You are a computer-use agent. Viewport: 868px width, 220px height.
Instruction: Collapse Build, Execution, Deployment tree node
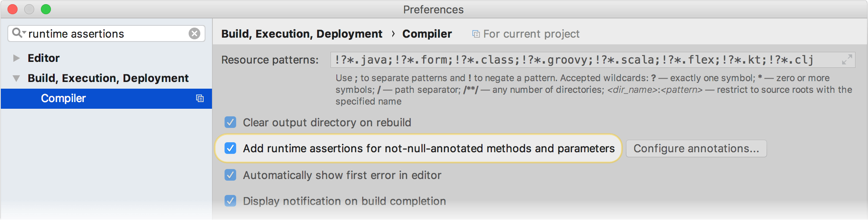(16, 78)
